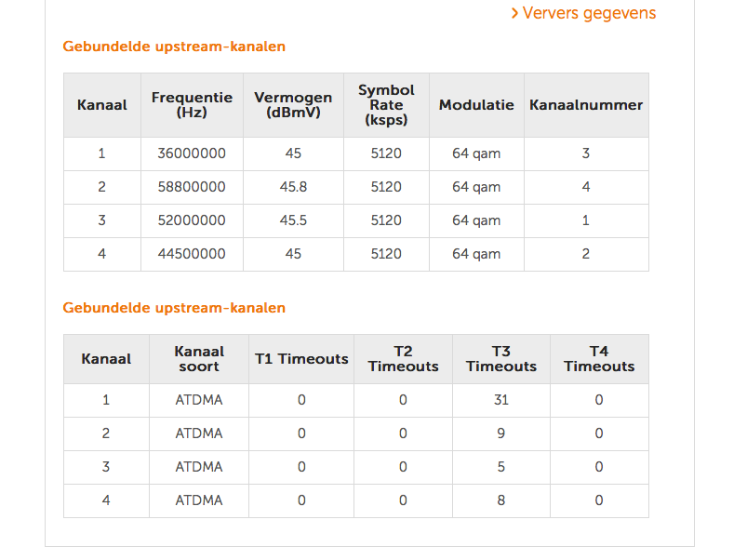Click the chevron arrow before Ververs gegevens
747x560 pixels.
pos(514,13)
